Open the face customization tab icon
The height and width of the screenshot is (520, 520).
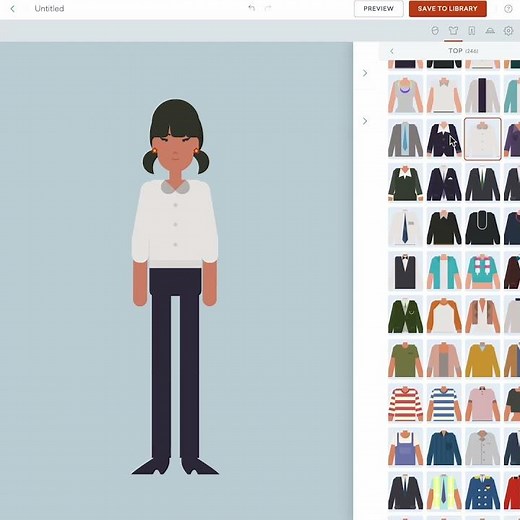point(435,31)
